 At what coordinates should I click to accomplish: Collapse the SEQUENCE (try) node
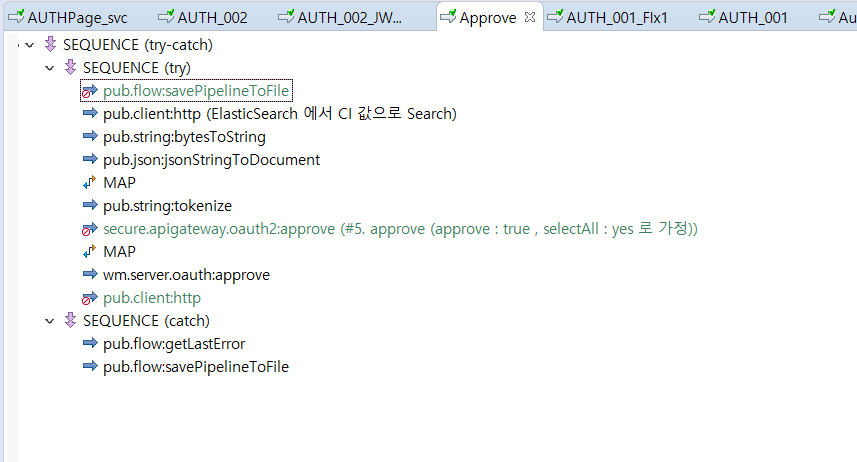[x=50, y=68]
